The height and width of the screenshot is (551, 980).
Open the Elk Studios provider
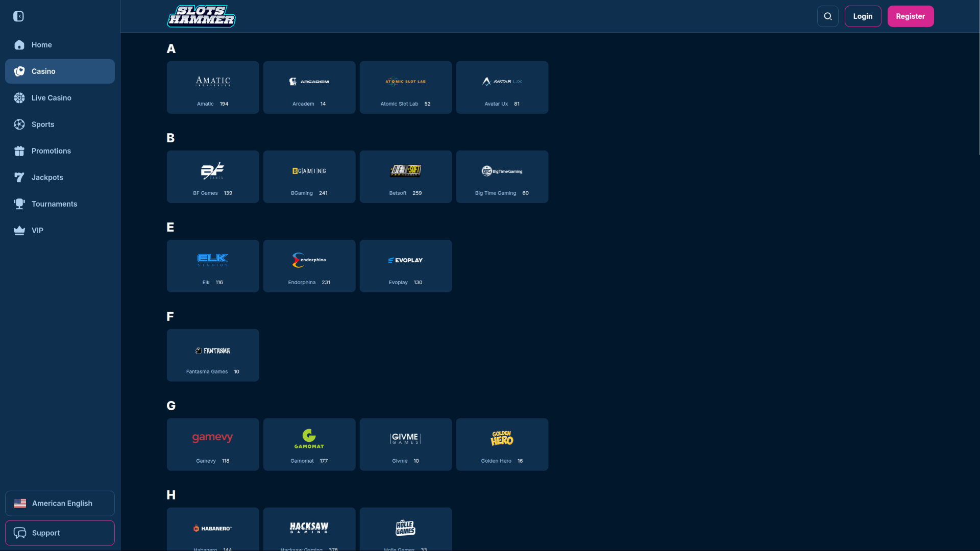(213, 266)
